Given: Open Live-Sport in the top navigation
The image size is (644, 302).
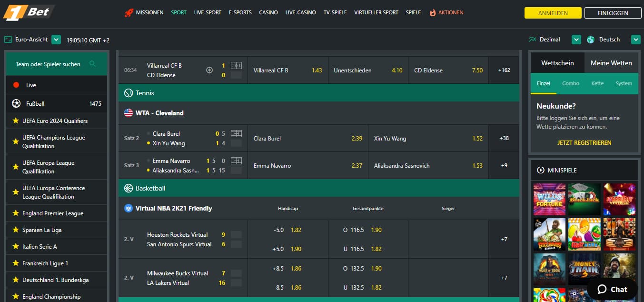Looking at the screenshot, I should pyautogui.click(x=208, y=12).
